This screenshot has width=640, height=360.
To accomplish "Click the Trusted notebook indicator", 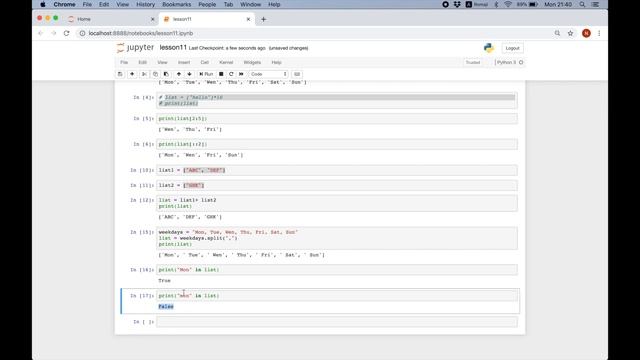I will click(473, 62).
